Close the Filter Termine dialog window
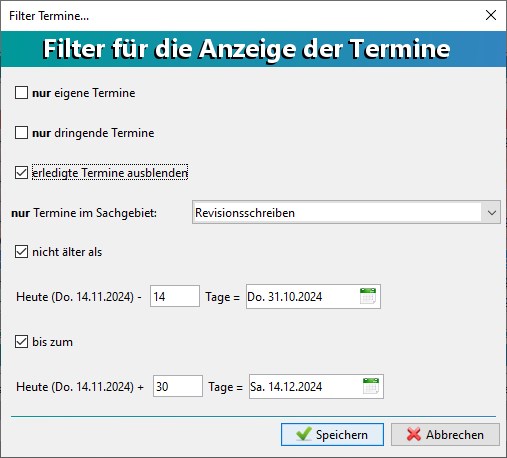The image size is (507, 458). [x=491, y=15]
